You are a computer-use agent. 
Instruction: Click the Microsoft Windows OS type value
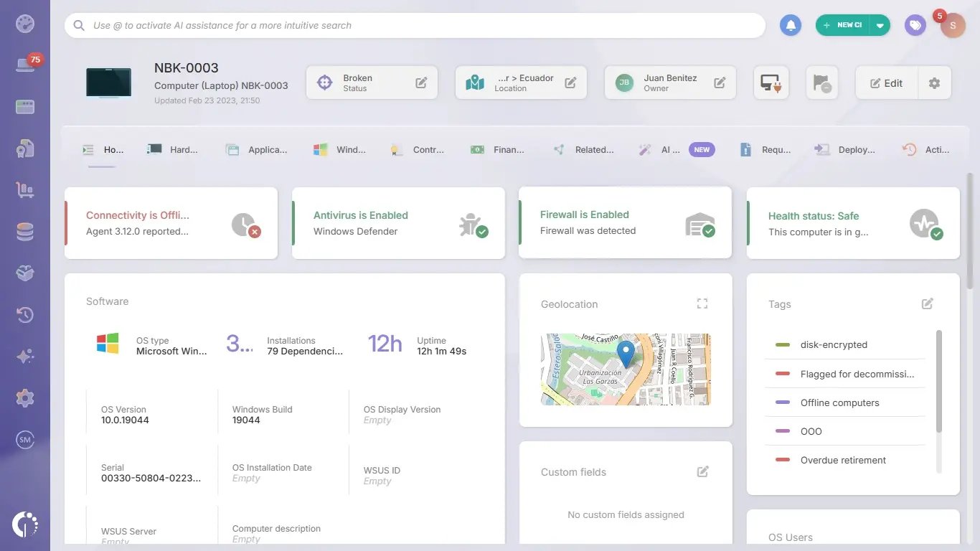point(171,352)
